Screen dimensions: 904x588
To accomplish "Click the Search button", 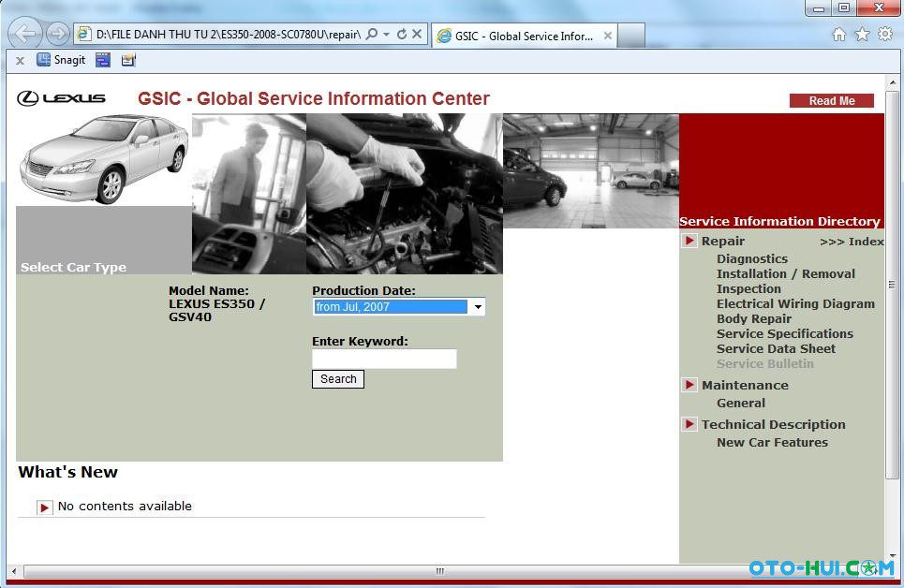I will click(x=338, y=379).
